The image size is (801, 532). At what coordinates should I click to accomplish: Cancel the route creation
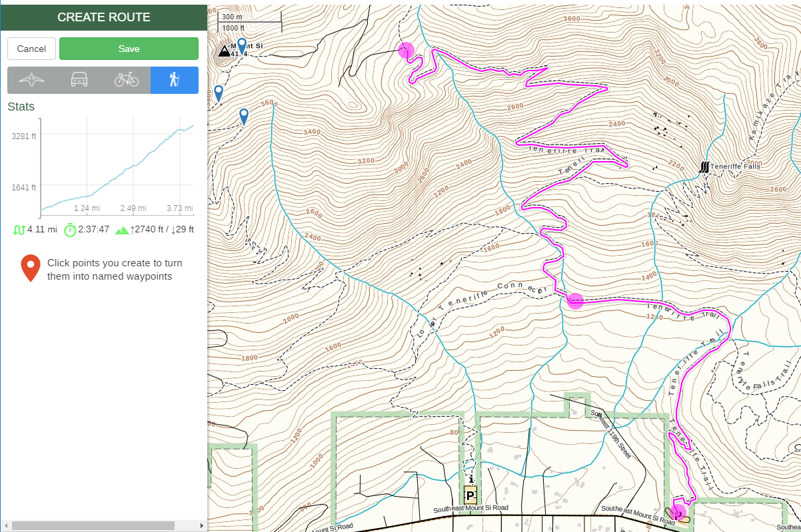pyautogui.click(x=31, y=49)
